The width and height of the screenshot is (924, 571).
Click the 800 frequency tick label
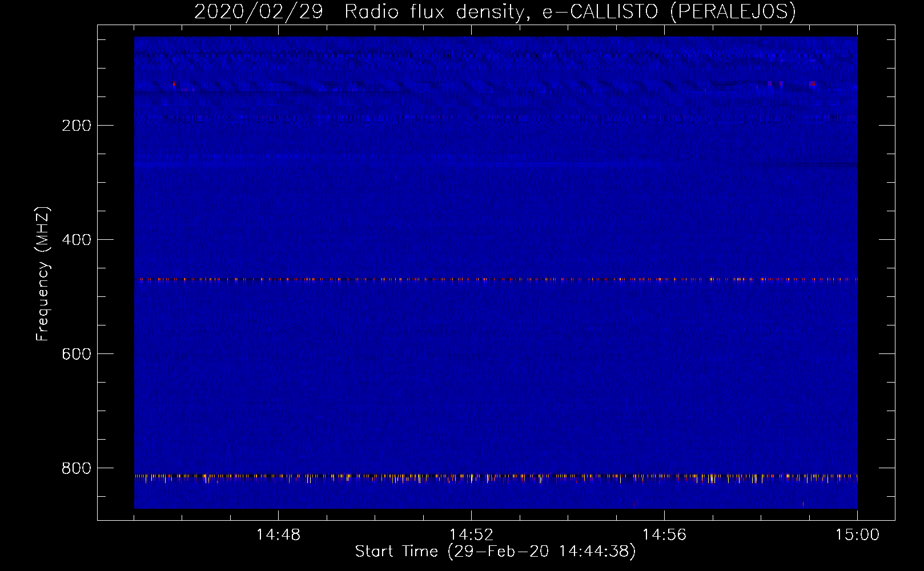77,468
